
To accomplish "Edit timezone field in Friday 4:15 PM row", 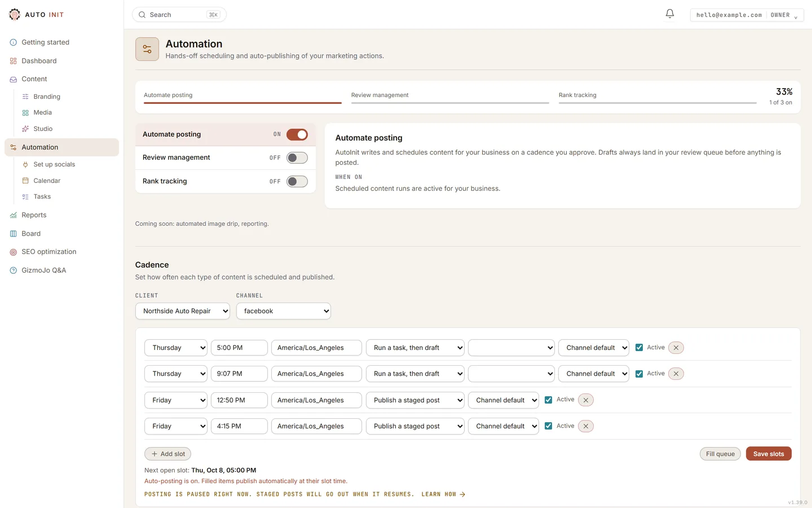I will [316, 426].
